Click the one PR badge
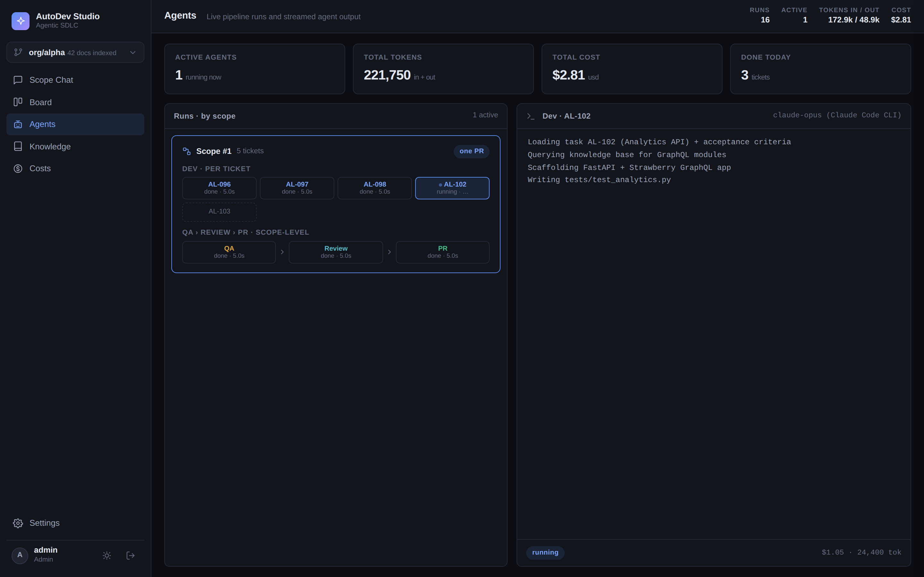Viewport: 924px width, 577px height. click(x=472, y=151)
